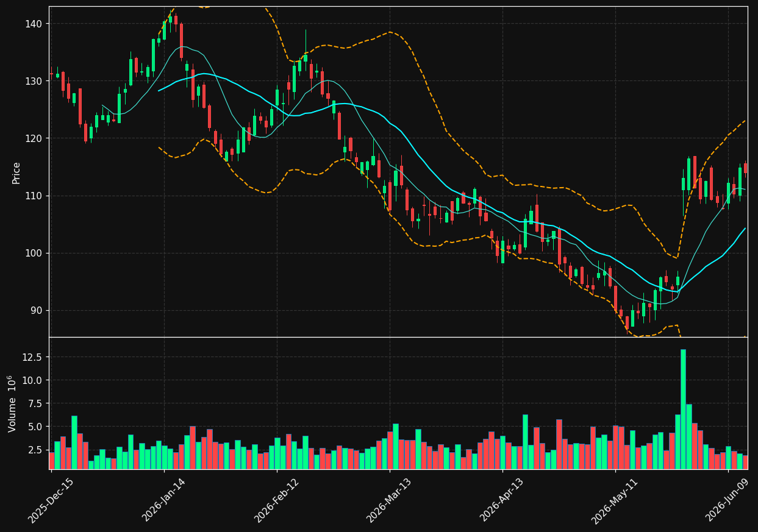This screenshot has width=758, height=532.
Task: Click the 2026-Jun-09 date label
Action: click(x=728, y=500)
